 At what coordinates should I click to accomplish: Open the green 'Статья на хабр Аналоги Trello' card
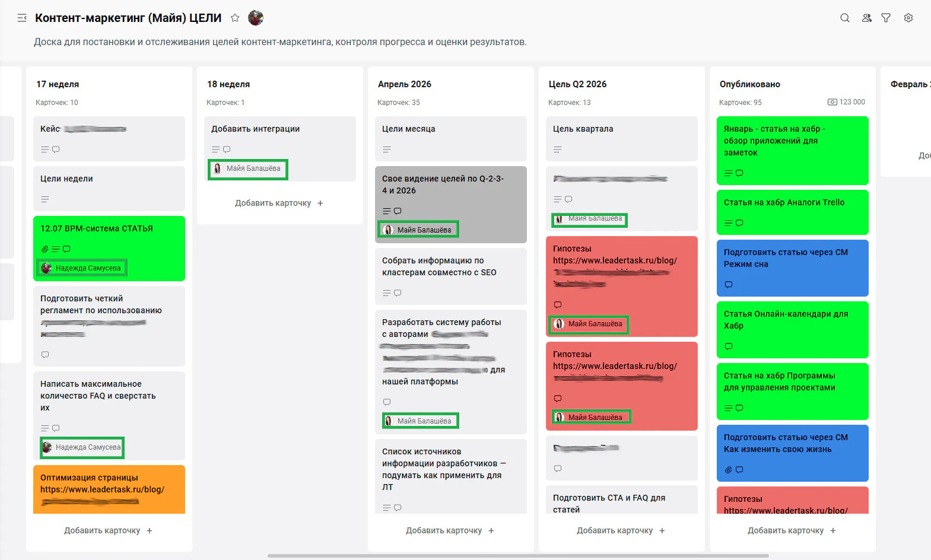pyautogui.click(x=793, y=212)
